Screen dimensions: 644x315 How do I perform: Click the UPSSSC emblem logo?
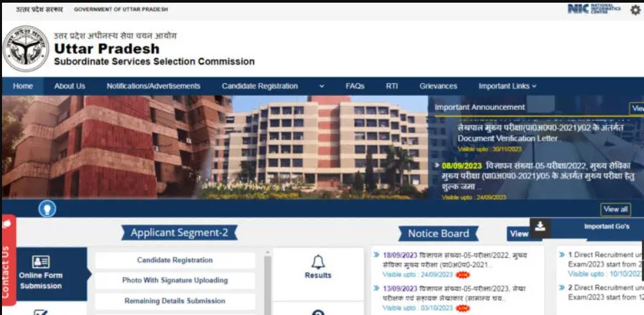(26, 48)
